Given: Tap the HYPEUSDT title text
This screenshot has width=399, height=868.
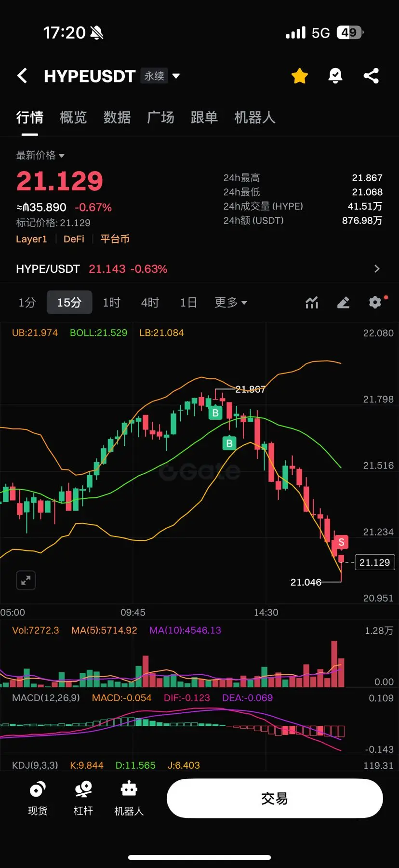Looking at the screenshot, I should coord(90,76).
